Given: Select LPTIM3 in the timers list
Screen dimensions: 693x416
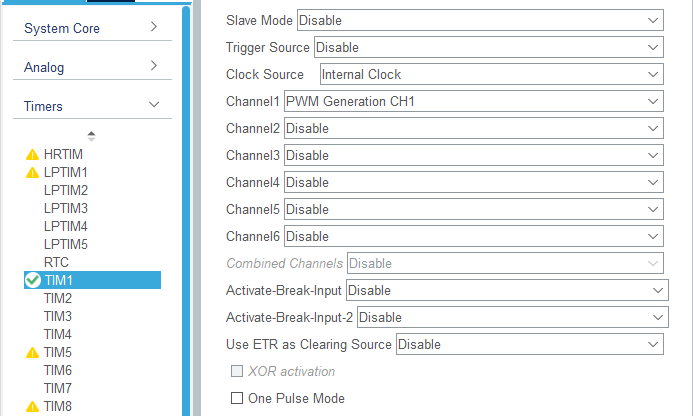Looking at the screenshot, I should click(x=66, y=209).
